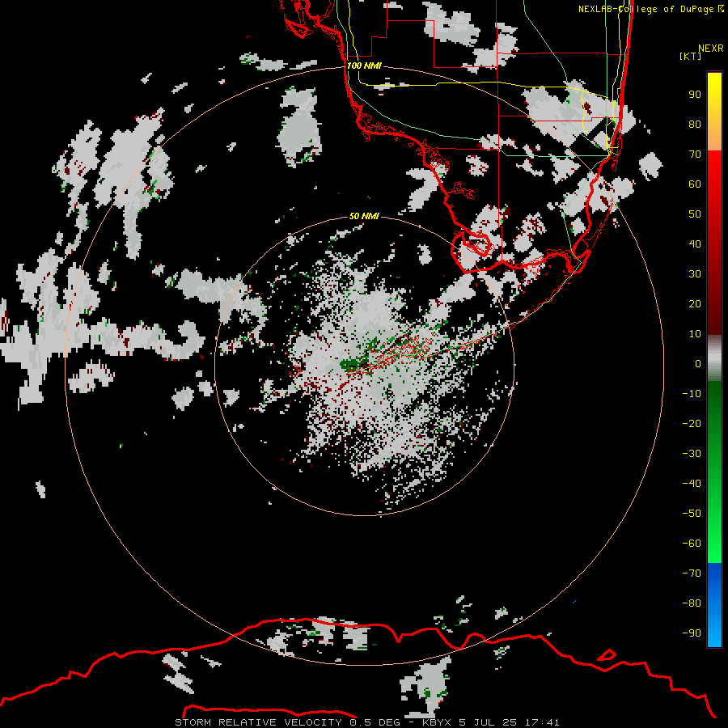This screenshot has width=728, height=728.
Task: Select the -90 value on velocity scale
Action: (x=692, y=633)
